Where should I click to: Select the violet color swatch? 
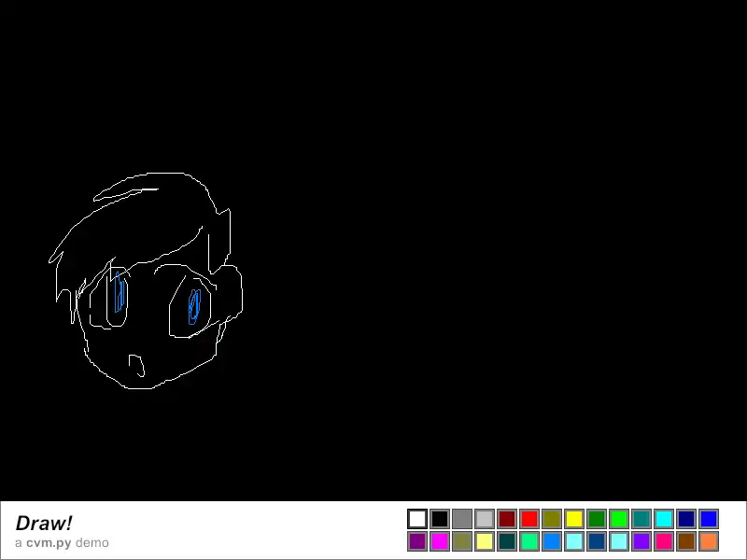(641, 541)
